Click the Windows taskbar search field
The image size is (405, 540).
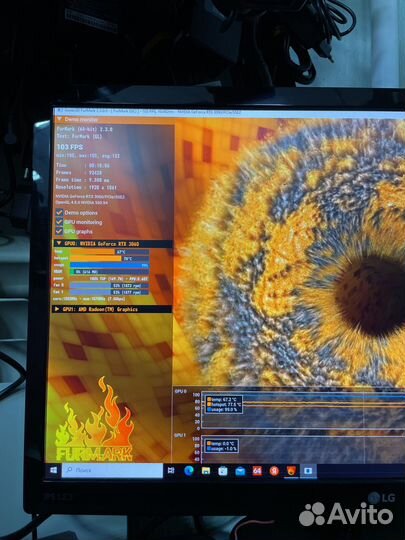112,470
